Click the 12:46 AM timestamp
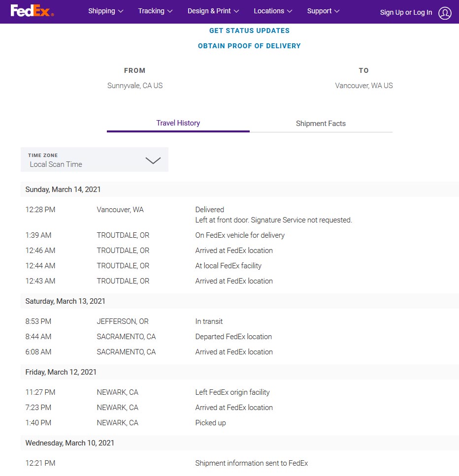 click(40, 251)
